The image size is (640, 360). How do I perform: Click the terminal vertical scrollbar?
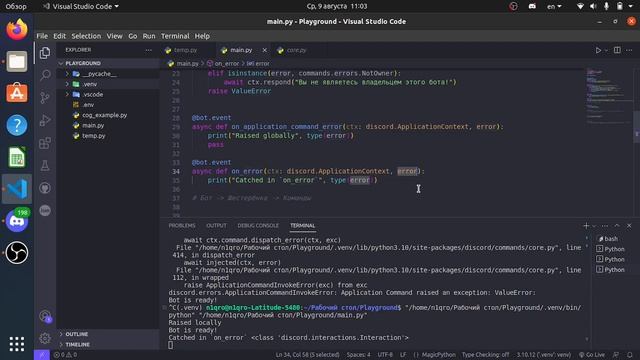(587, 288)
